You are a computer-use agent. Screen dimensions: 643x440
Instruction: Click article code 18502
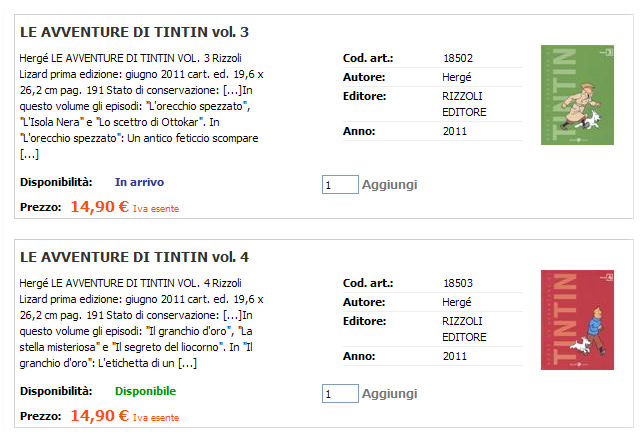tap(458, 58)
